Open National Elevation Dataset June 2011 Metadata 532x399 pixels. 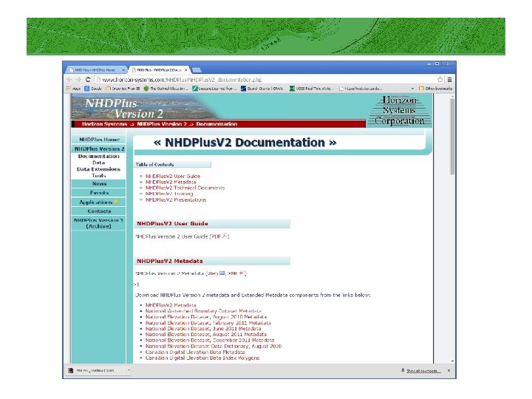point(203,328)
